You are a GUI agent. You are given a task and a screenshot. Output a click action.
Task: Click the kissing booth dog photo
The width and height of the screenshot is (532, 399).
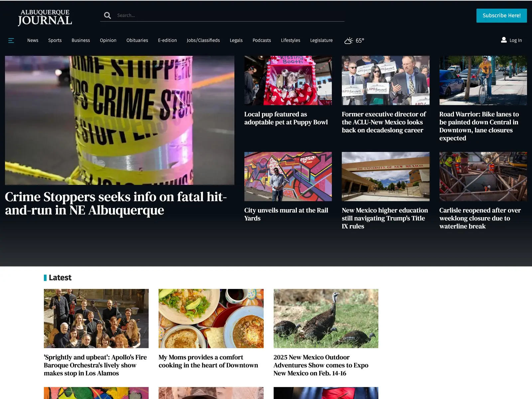[288, 80]
